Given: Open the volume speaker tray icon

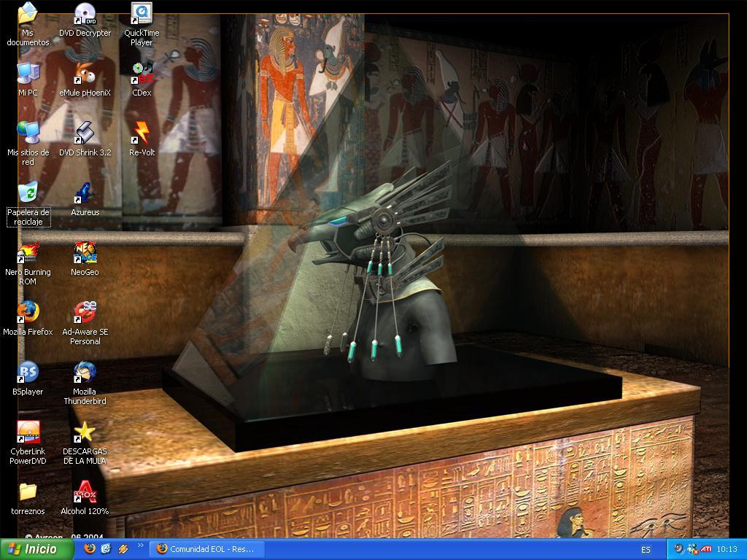Looking at the screenshot, I should click(678, 549).
